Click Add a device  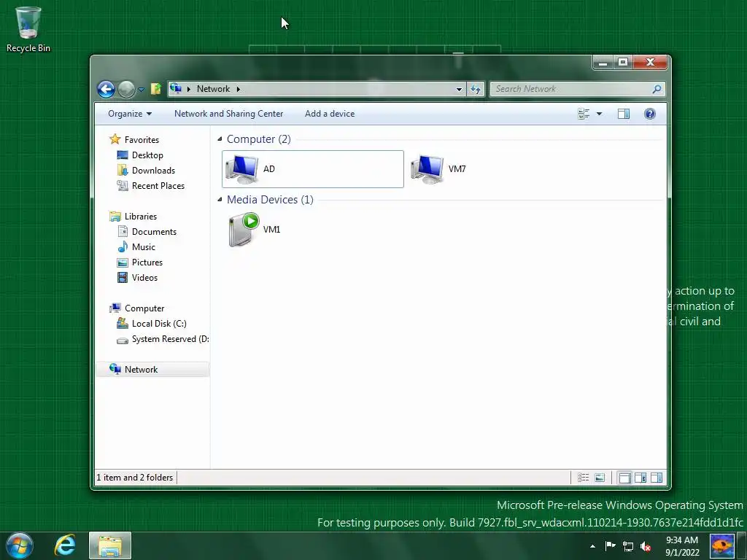(330, 114)
